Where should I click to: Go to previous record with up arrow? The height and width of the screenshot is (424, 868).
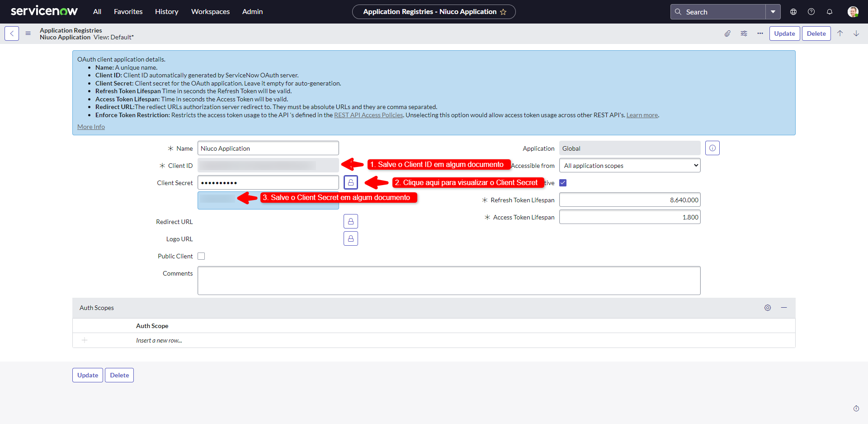click(x=840, y=33)
